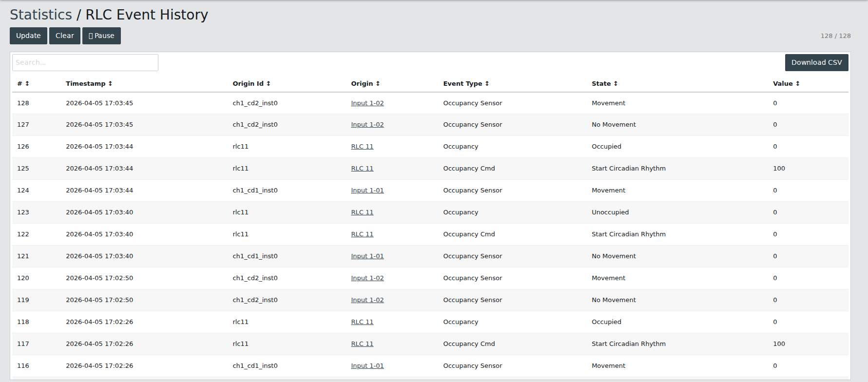
Task: Pause the event history updates
Action: click(x=101, y=36)
